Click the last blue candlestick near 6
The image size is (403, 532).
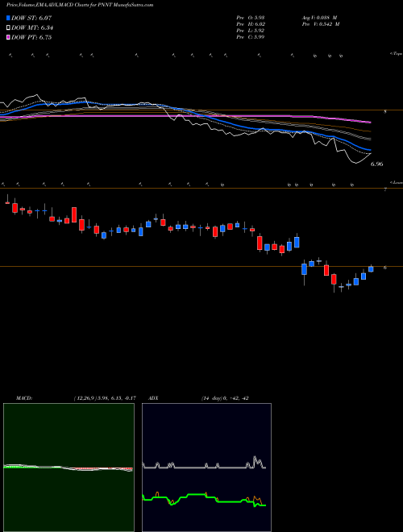[371, 269]
